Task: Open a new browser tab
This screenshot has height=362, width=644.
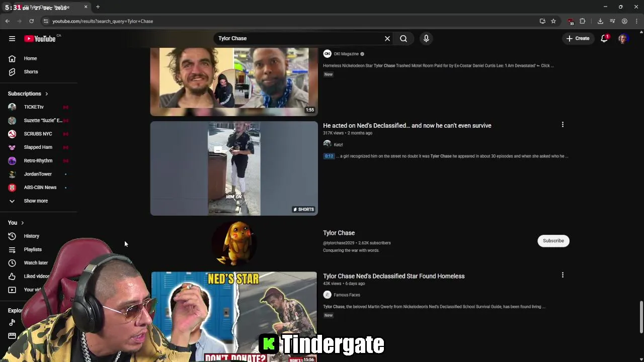Action: [98, 7]
